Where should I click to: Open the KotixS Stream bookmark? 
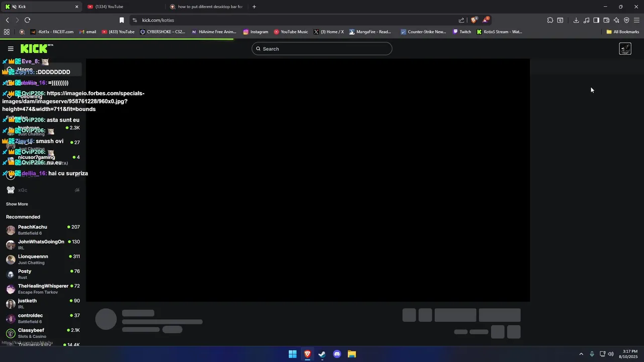tap(499, 32)
